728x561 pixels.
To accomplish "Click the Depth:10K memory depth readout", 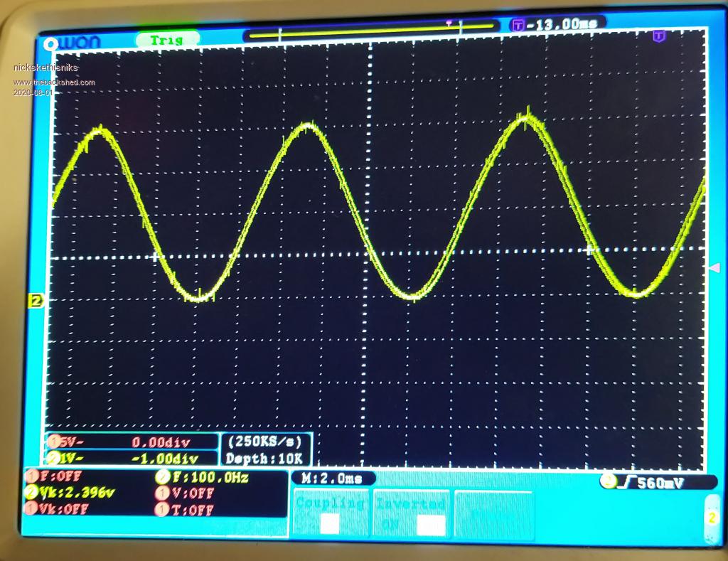I will click(266, 459).
